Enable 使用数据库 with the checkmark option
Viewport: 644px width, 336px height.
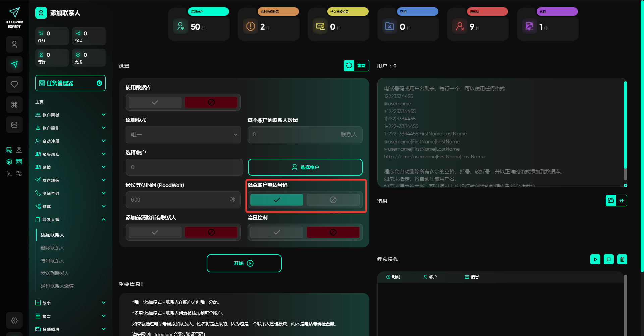(x=155, y=102)
